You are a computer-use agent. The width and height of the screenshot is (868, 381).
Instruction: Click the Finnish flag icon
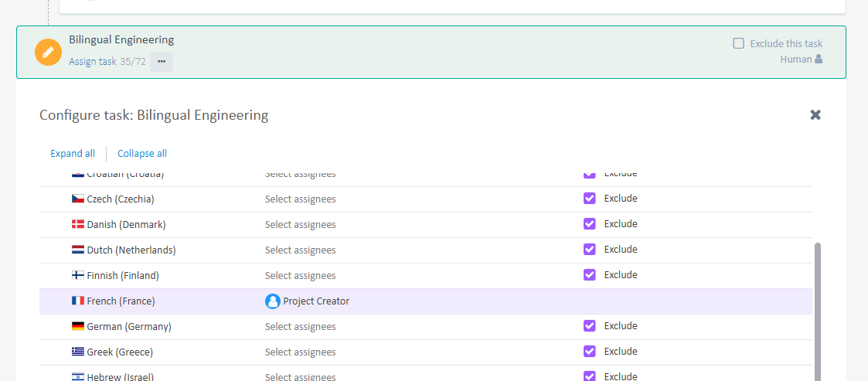coord(78,275)
